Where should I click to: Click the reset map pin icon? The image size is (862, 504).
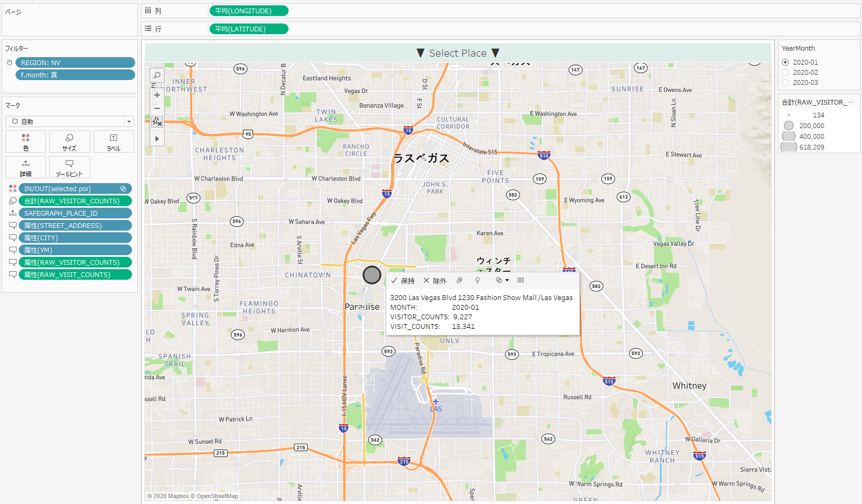(x=157, y=122)
